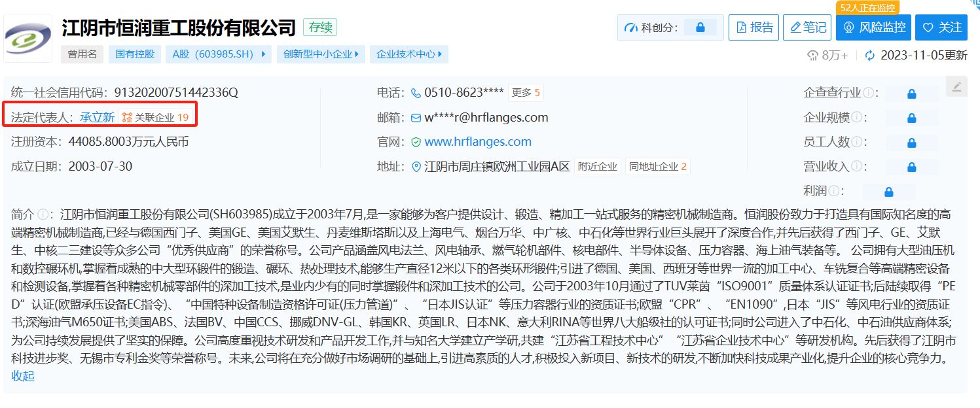The height and width of the screenshot is (408, 980).
Task: Open 同地址企业 2 tag
Action: pyautogui.click(x=658, y=167)
